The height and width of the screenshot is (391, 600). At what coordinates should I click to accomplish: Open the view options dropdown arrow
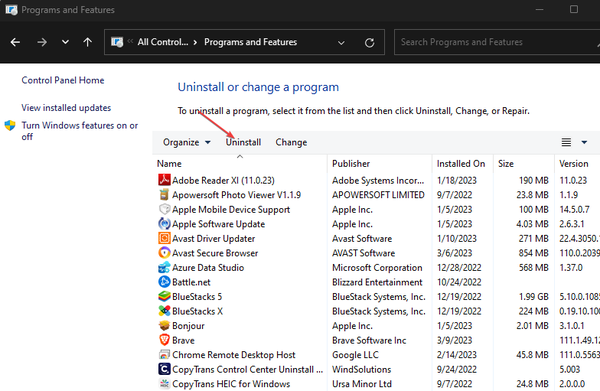(x=584, y=142)
